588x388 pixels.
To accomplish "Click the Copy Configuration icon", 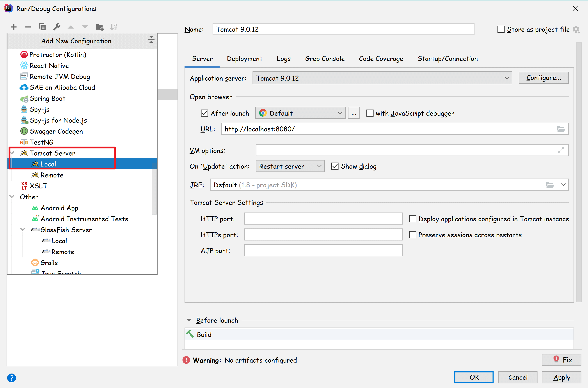I will point(42,27).
